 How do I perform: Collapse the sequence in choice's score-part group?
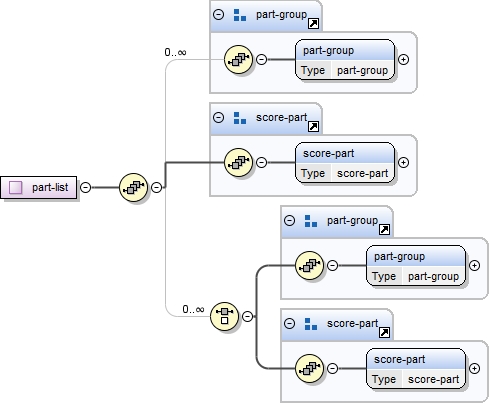pyautogui.click(x=333, y=369)
